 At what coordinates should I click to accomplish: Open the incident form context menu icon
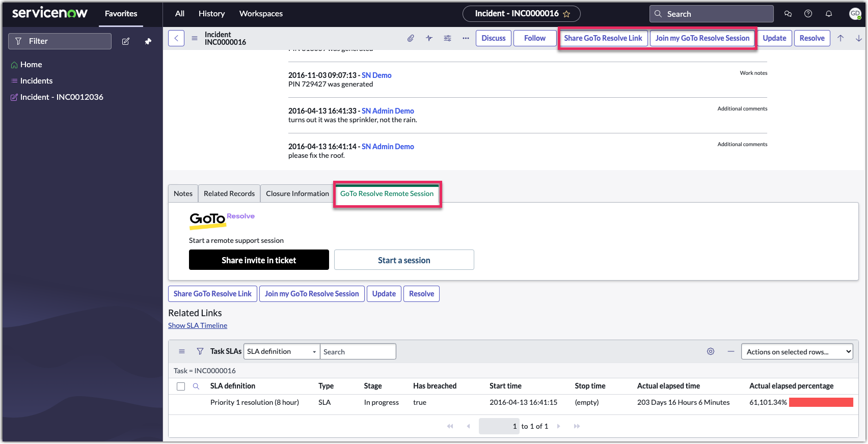click(195, 38)
